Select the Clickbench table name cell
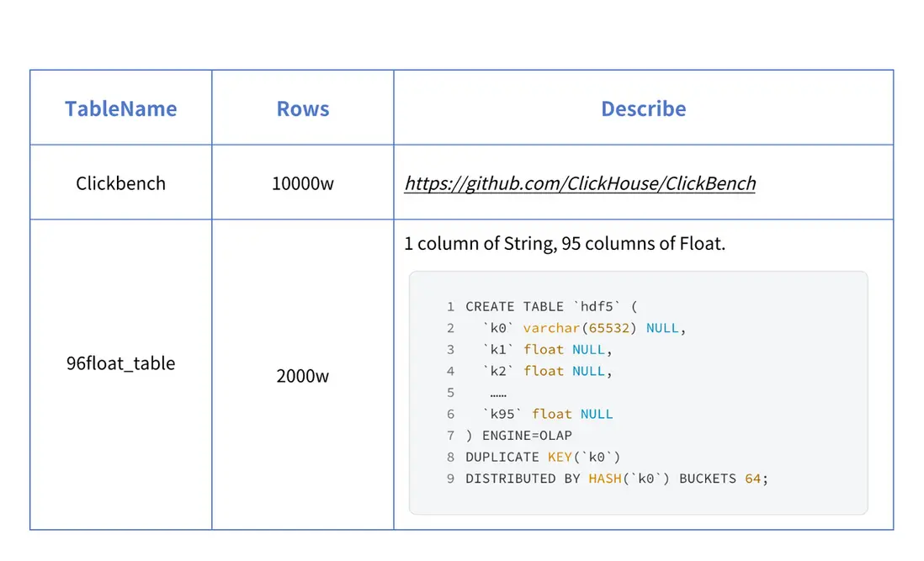Screen dimensions: 924x561 120,183
